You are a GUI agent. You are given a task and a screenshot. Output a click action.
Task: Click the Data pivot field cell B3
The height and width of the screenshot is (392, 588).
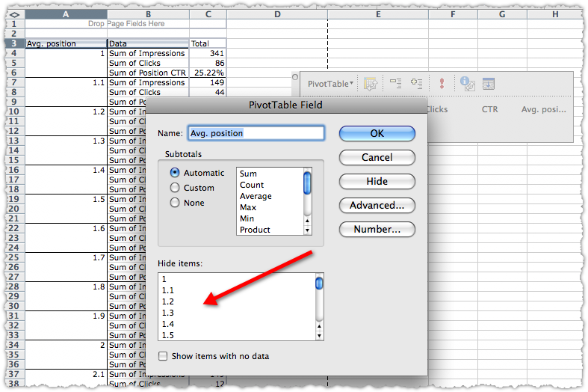[x=148, y=43]
